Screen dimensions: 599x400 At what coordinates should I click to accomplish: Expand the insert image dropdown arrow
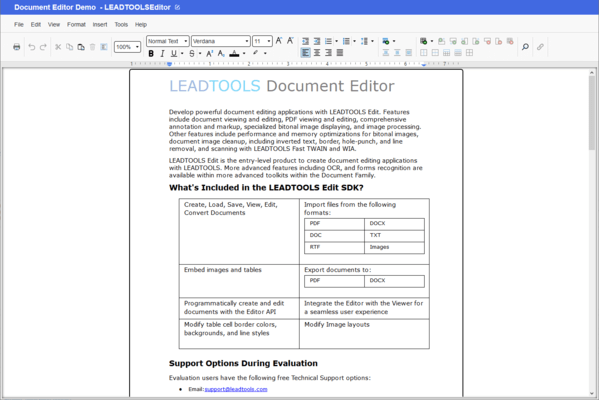[x=394, y=41]
